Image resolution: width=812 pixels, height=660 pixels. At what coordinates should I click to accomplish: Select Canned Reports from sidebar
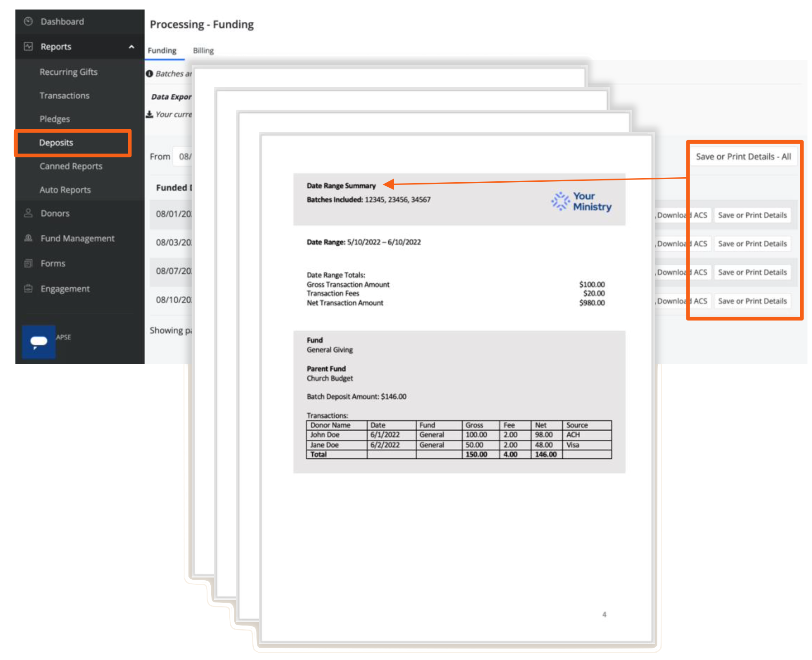[71, 166]
